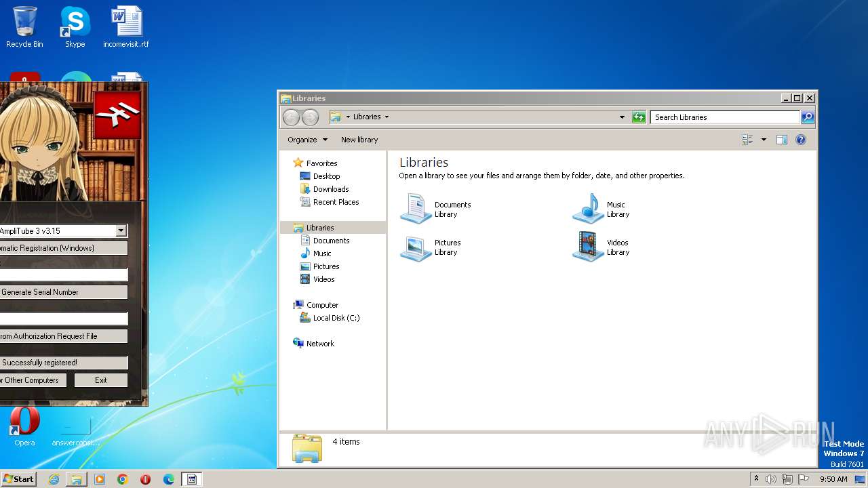Open Skype desktop shortcut
The image size is (868, 488).
[75, 27]
